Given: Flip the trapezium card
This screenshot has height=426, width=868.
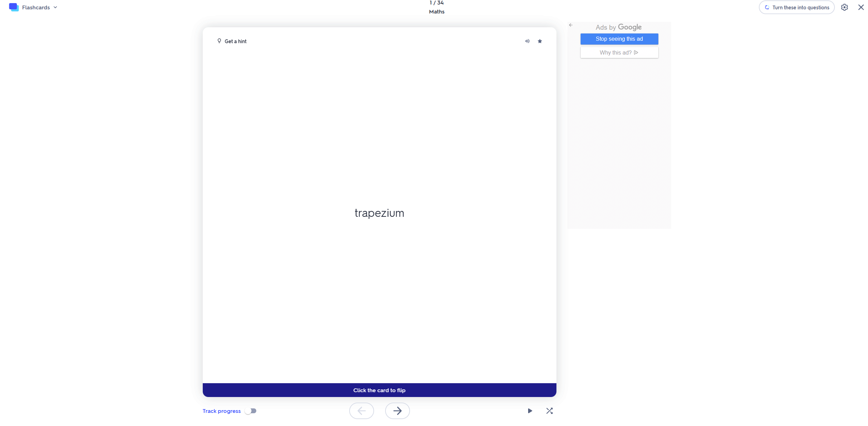Looking at the screenshot, I should click(x=379, y=213).
